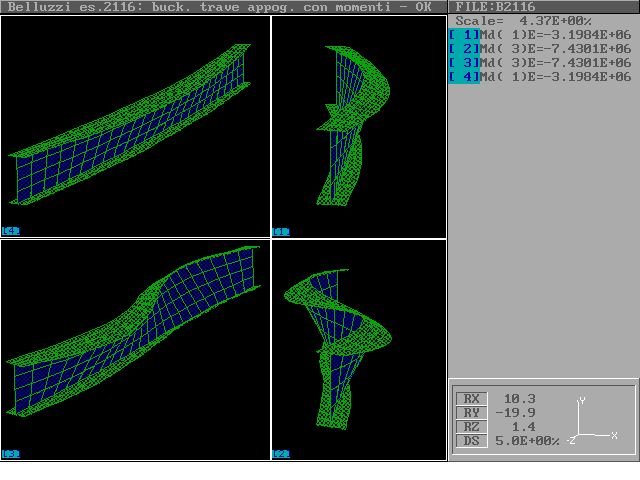Click the corner label of the bottom-right viewport

pos(281,454)
